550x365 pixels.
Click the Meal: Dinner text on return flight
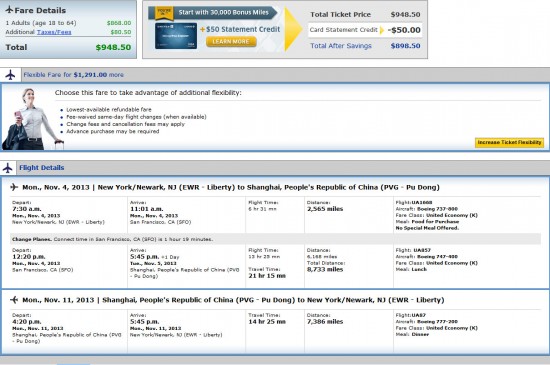pyautogui.click(x=412, y=334)
